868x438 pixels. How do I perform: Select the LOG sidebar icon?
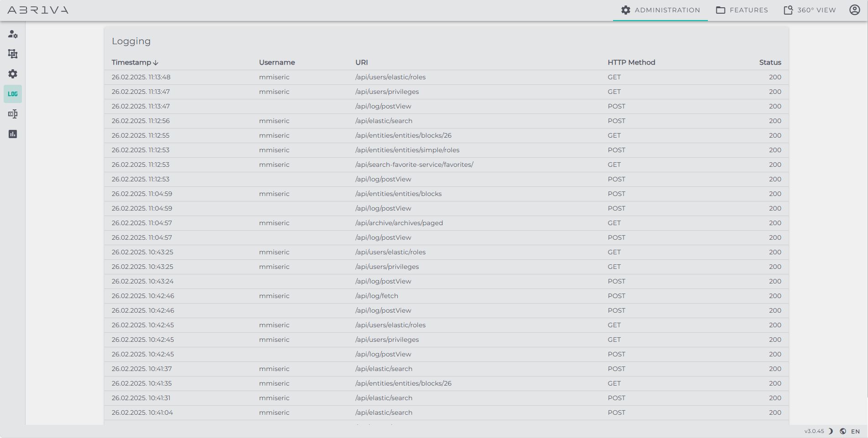click(13, 94)
